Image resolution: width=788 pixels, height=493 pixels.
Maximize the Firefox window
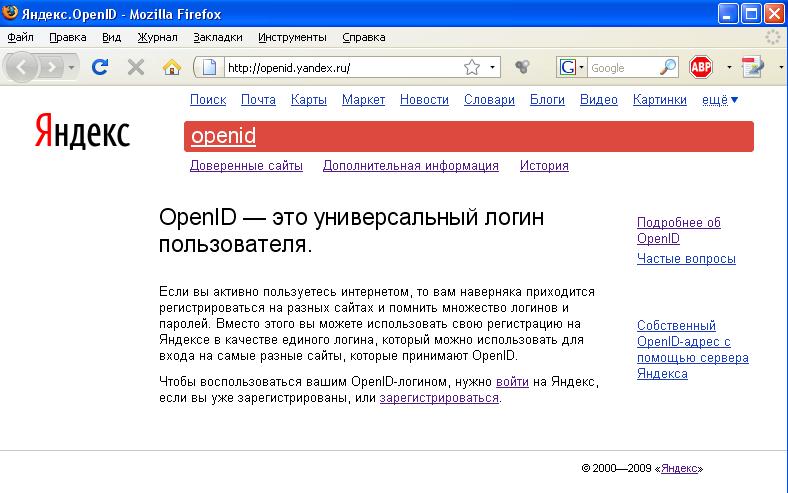coord(751,14)
